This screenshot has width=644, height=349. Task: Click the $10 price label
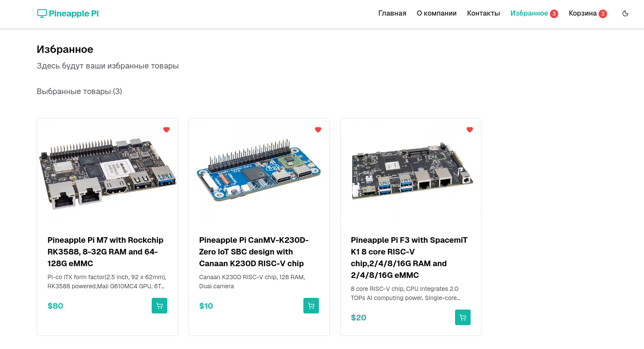[206, 306]
